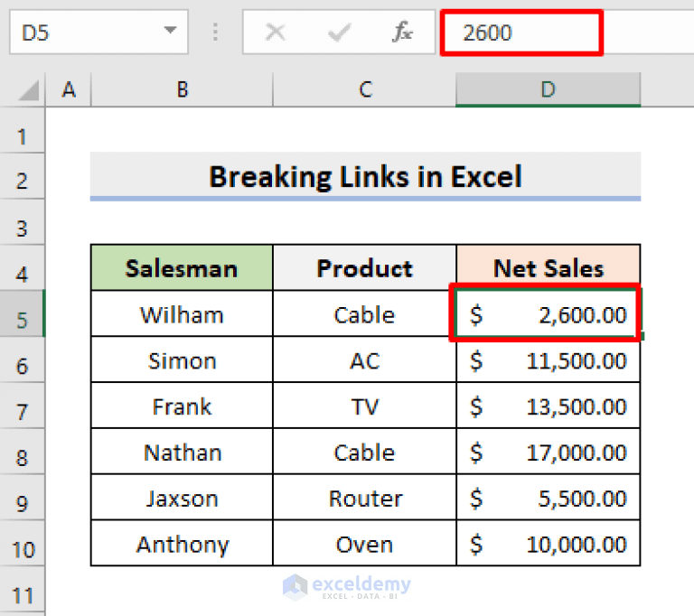Image resolution: width=694 pixels, height=616 pixels.
Task: Select the Anthony cell
Action: pos(182,544)
